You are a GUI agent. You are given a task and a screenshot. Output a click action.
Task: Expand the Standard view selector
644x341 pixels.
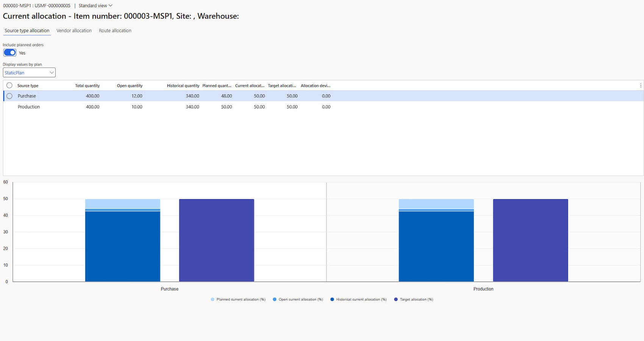(95, 6)
